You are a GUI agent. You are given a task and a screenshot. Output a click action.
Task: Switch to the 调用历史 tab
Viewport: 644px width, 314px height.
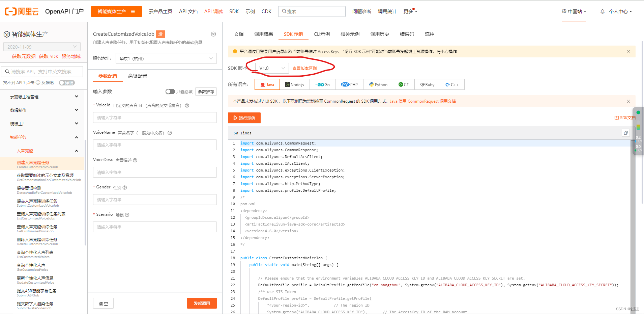(x=380, y=34)
